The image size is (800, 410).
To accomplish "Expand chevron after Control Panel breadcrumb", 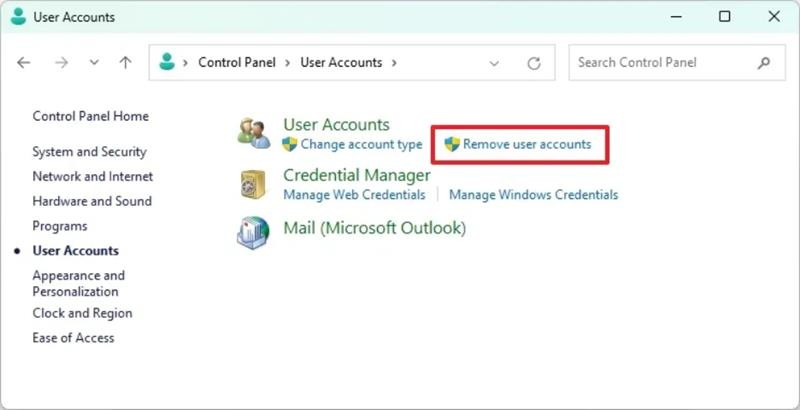I will tap(288, 63).
